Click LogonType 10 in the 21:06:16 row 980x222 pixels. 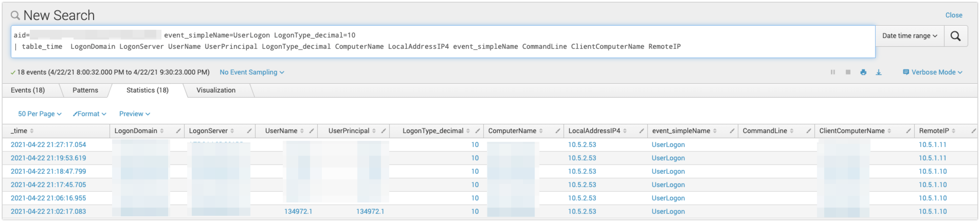[x=475, y=198]
